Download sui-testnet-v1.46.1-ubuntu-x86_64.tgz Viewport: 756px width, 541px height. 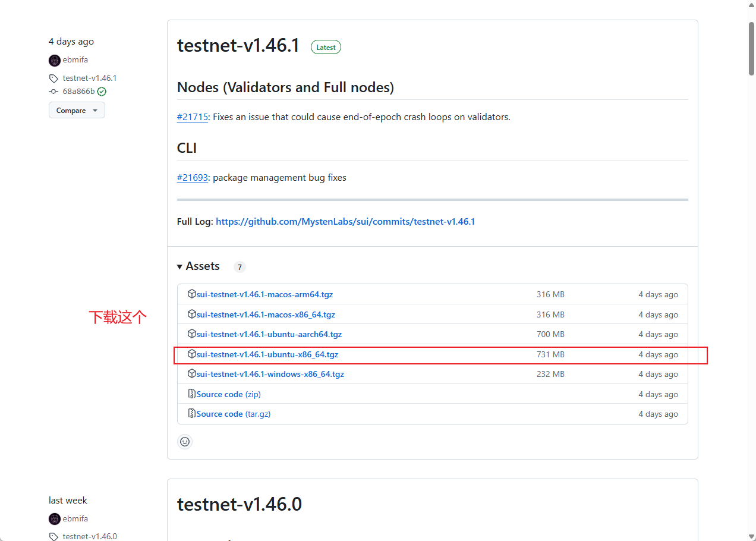click(267, 354)
